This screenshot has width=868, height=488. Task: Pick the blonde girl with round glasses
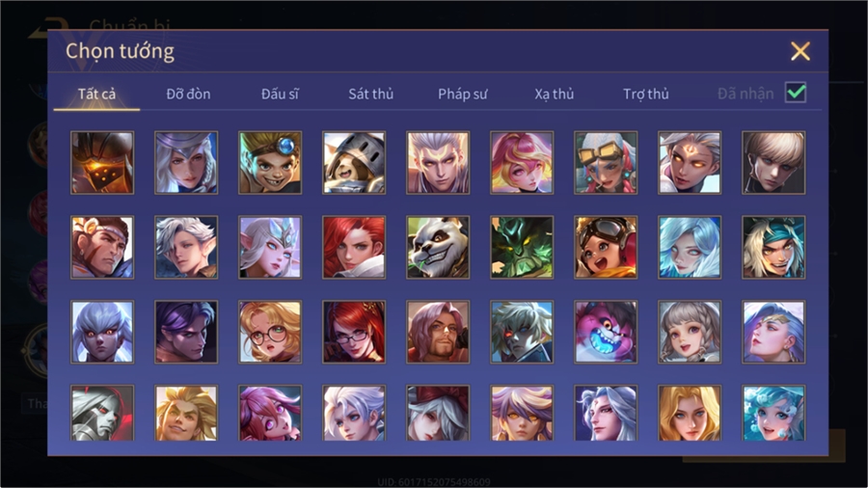coord(270,332)
